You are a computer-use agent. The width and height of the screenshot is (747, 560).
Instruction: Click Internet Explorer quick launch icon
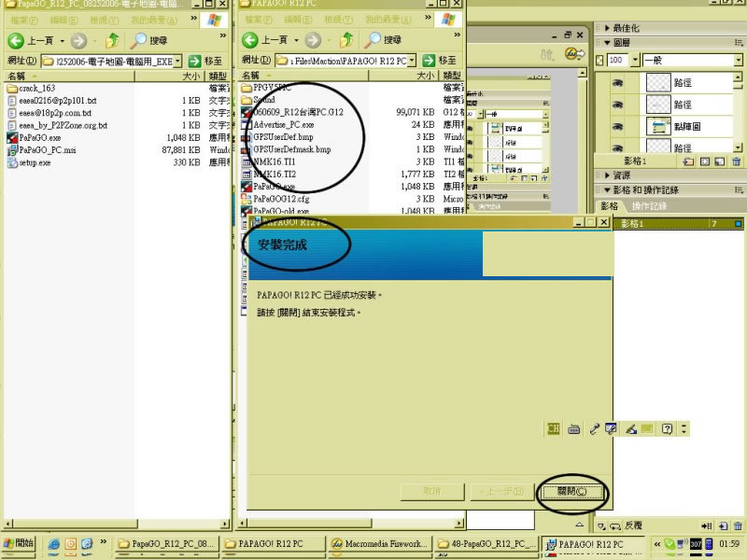[x=54, y=543]
